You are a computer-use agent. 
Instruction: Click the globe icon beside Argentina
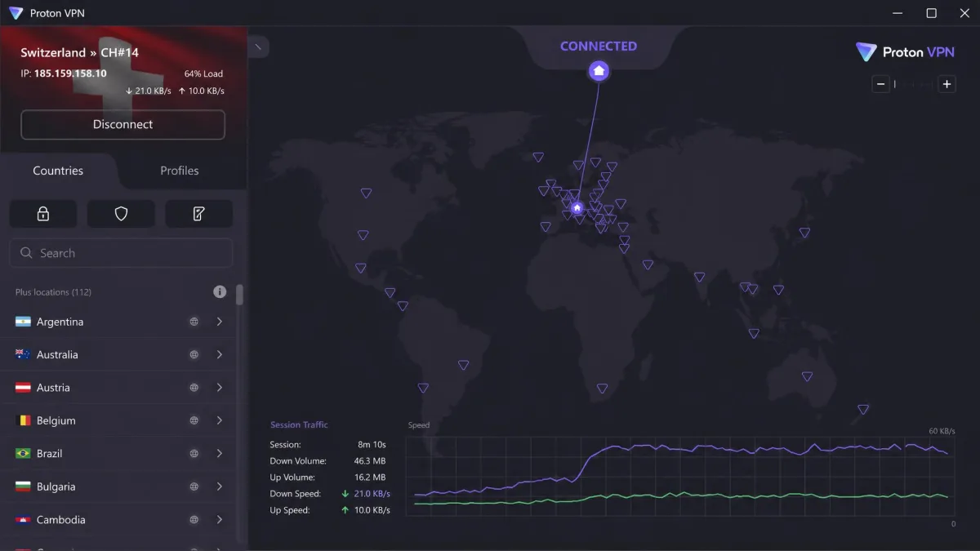click(x=194, y=322)
